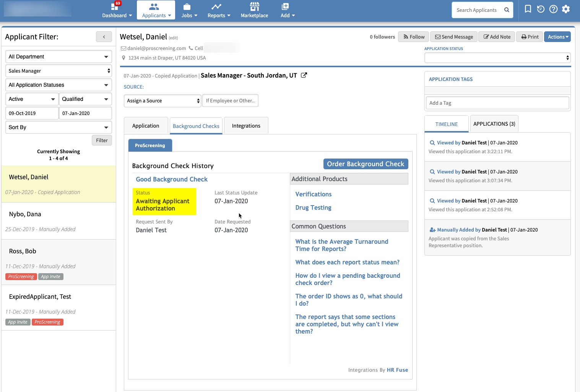The width and height of the screenshot is (580, 392).
Task: Click the Add a Tag field
Action: tap(497, 103)
